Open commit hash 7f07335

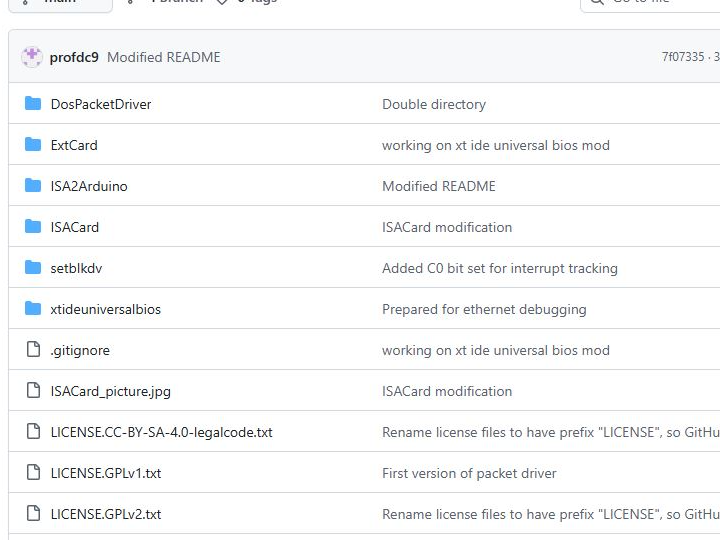coord(683,57)
